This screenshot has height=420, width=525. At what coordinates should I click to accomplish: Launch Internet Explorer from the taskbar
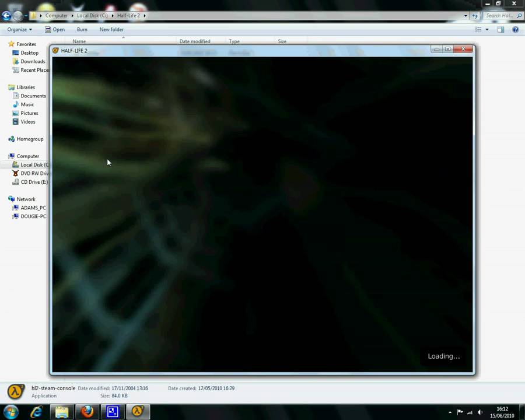[x=37, y=412]
